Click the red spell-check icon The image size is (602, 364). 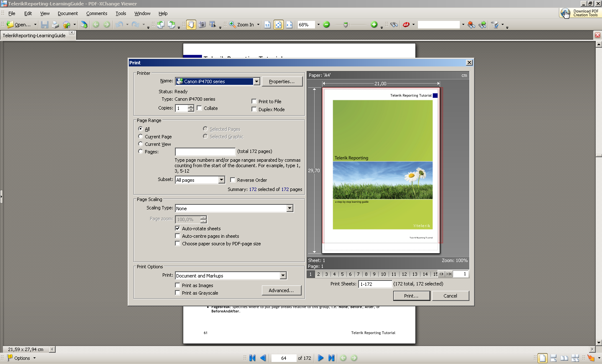(406, 25)
